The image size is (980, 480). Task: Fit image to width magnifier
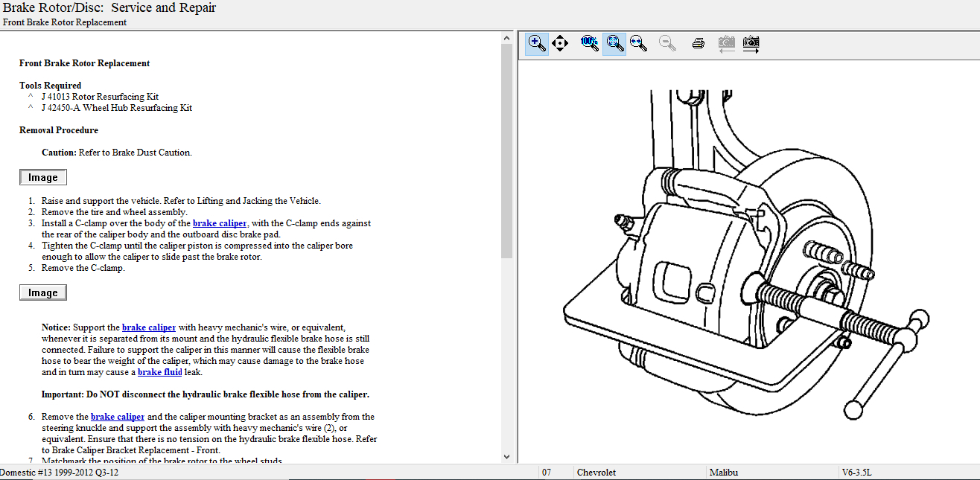638,43
